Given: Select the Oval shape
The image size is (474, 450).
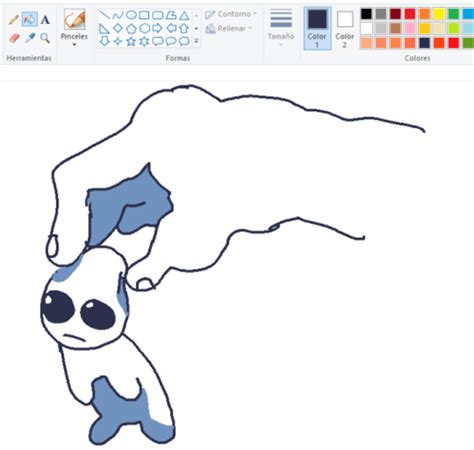Looking at the screenshot, I should [x=131, y=15].
